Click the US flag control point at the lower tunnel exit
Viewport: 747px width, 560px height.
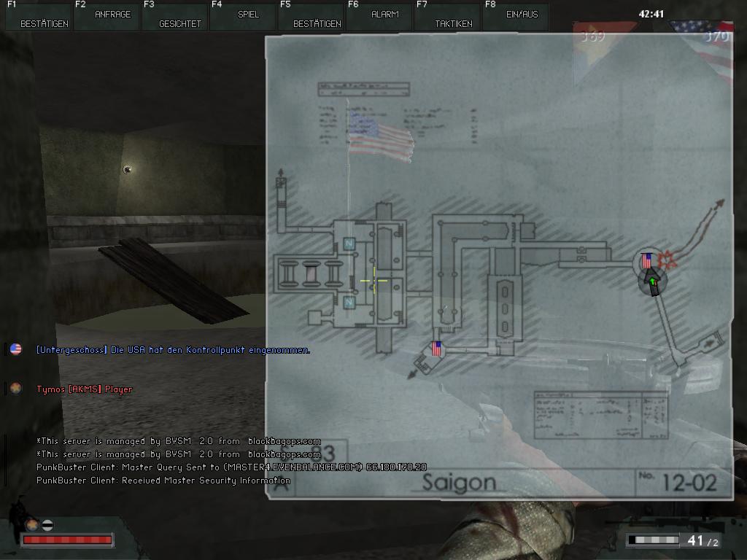(436, 349)
